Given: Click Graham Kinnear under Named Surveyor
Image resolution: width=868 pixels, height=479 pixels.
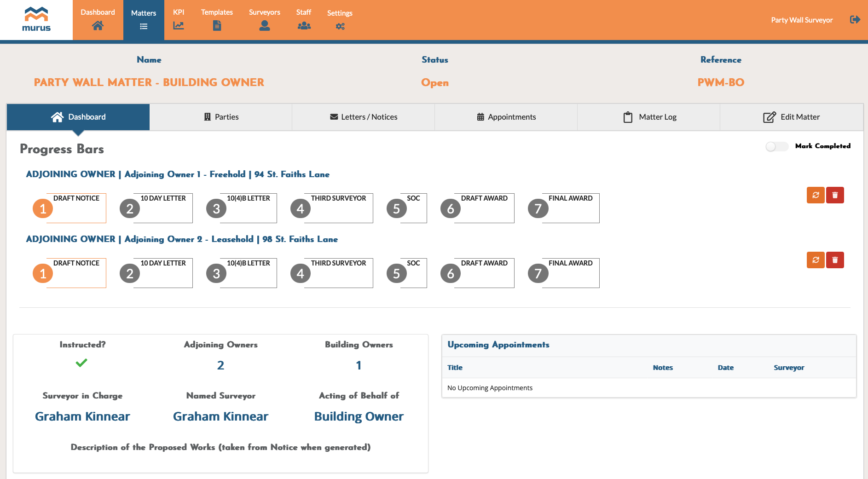Looking at the screenshot, I should tap(220, 416).
